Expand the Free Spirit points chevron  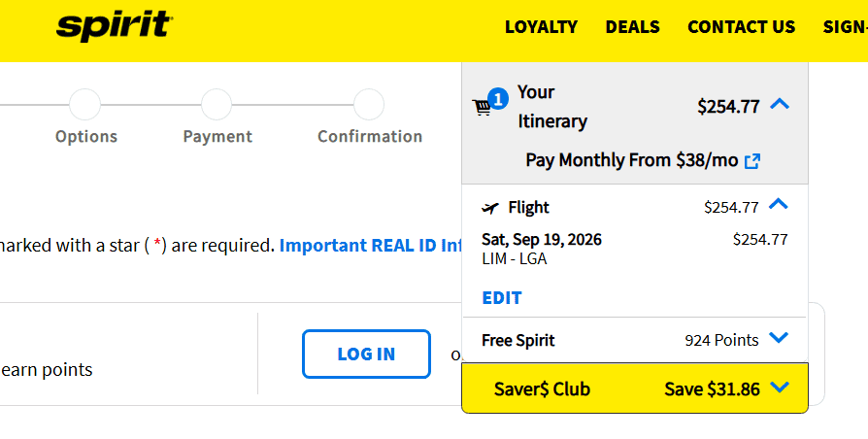tap(779, 338)
